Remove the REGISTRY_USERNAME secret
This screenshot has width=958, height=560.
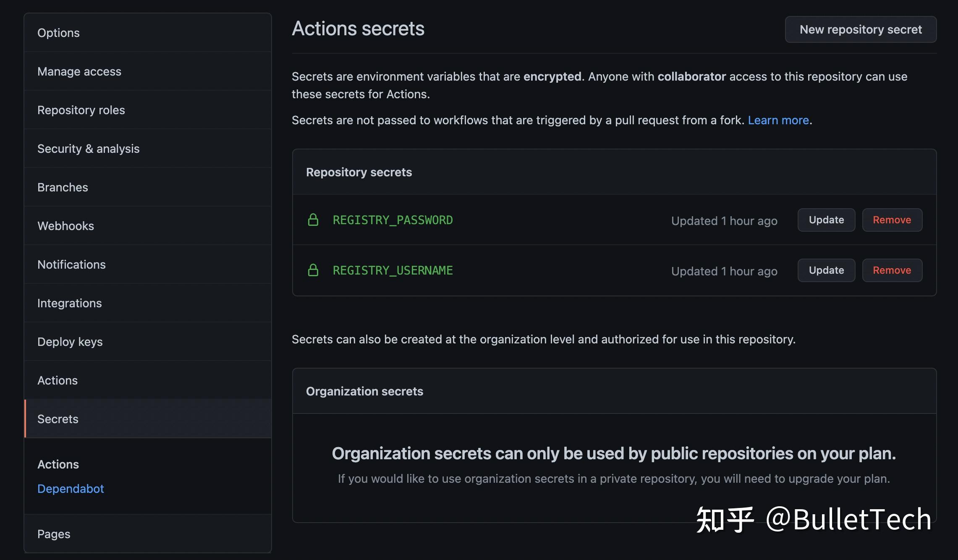892,270
